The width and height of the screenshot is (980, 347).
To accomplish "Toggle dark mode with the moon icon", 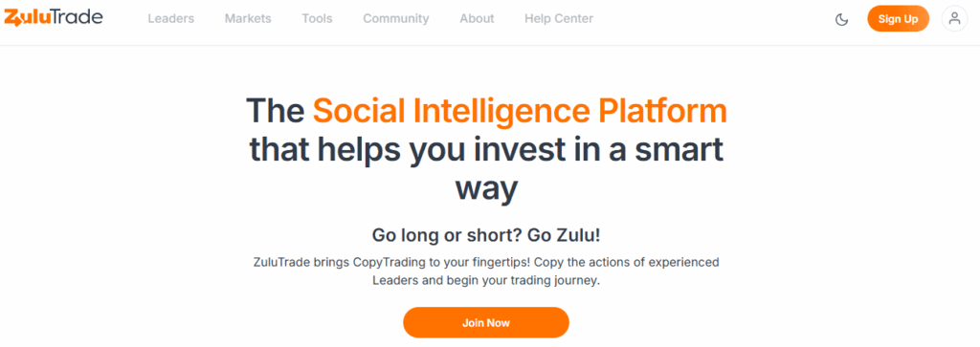I will pyautogui.click(x=842, y=19).
